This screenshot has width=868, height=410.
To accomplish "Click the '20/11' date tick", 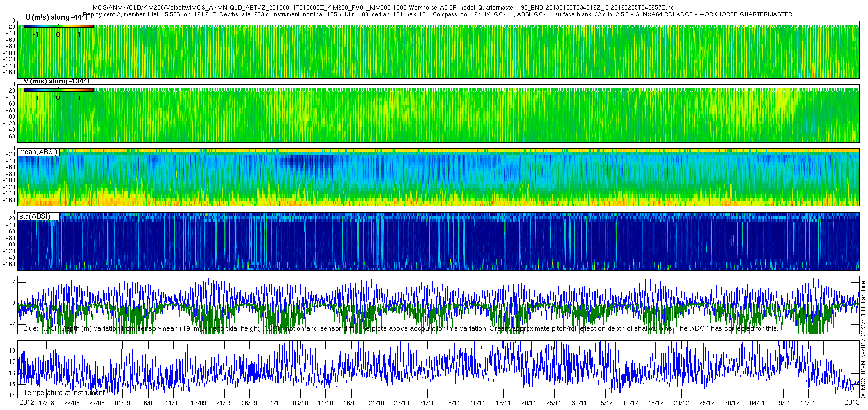I will coord(529,403).
